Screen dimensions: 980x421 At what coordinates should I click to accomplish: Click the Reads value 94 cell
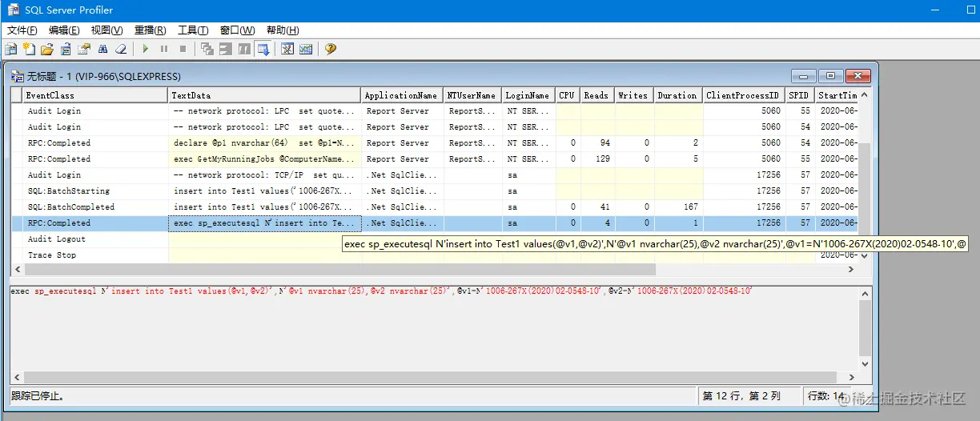click(597, 143)
